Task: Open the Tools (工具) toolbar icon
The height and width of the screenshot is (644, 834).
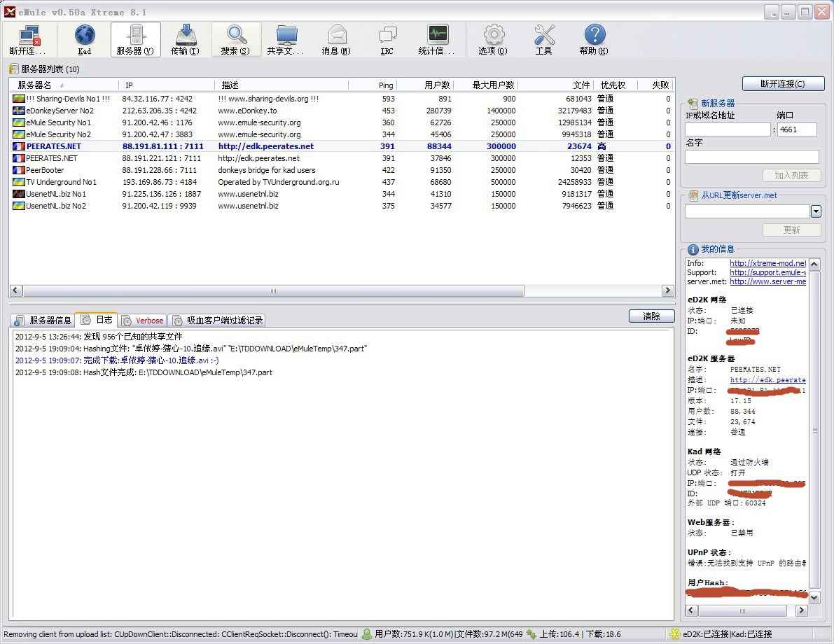Action: (543, 39)
